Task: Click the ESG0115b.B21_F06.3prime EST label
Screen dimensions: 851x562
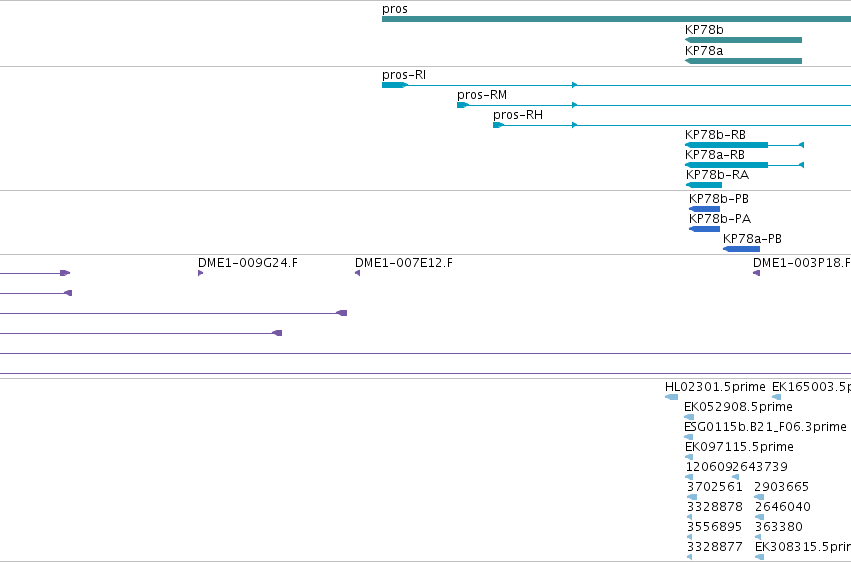Action: click(x=765, y=427)
